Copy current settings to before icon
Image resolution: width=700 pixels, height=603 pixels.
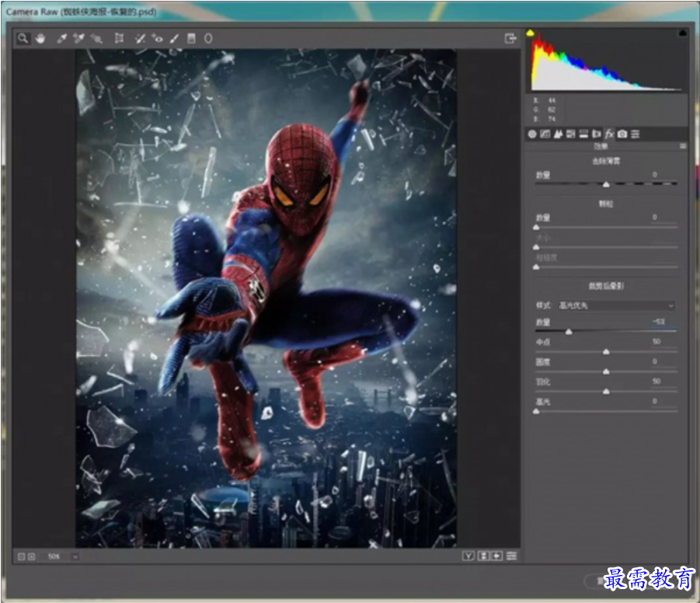[497, 556]
